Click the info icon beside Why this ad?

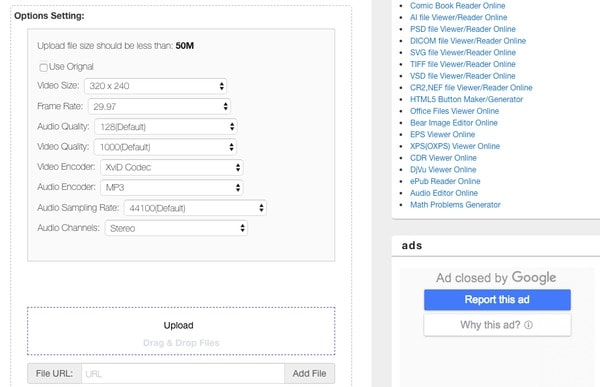coord(528,325)
